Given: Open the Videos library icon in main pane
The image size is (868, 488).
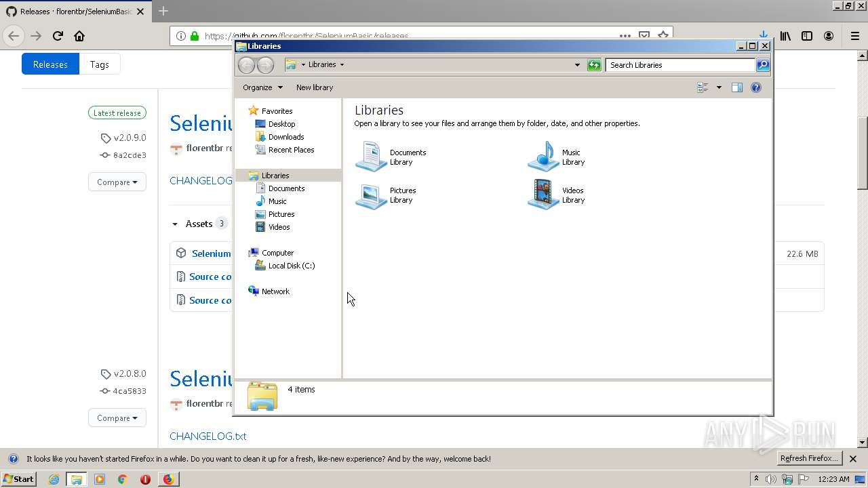Looking at the screenshot, I should click(x=543, y=195).
